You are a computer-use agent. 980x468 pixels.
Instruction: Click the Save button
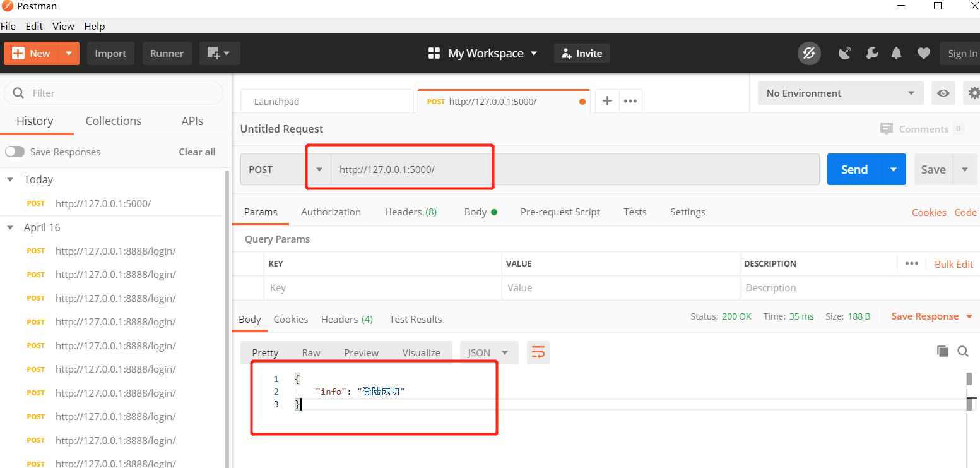(933, 169)
